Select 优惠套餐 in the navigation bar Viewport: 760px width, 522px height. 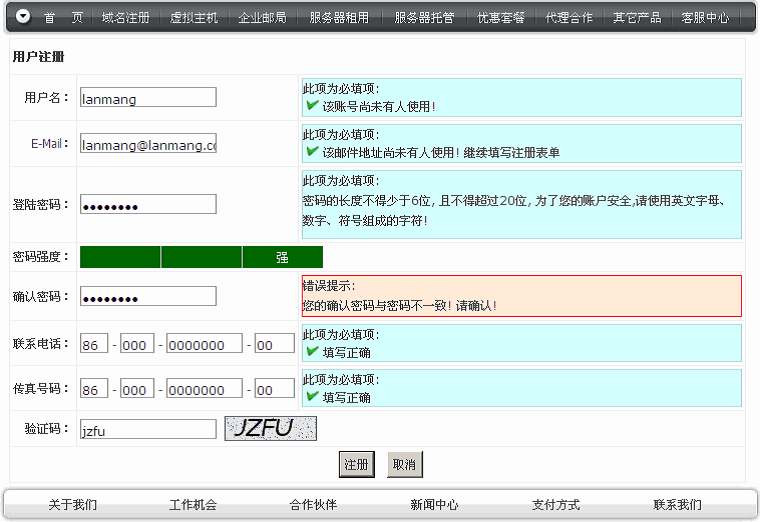[501, 18]
